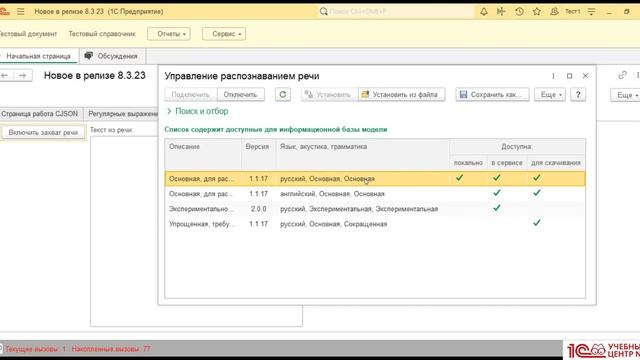Click the Версия column header
The height and width of the screenshot is (360, 640).
tap(259, 155)
